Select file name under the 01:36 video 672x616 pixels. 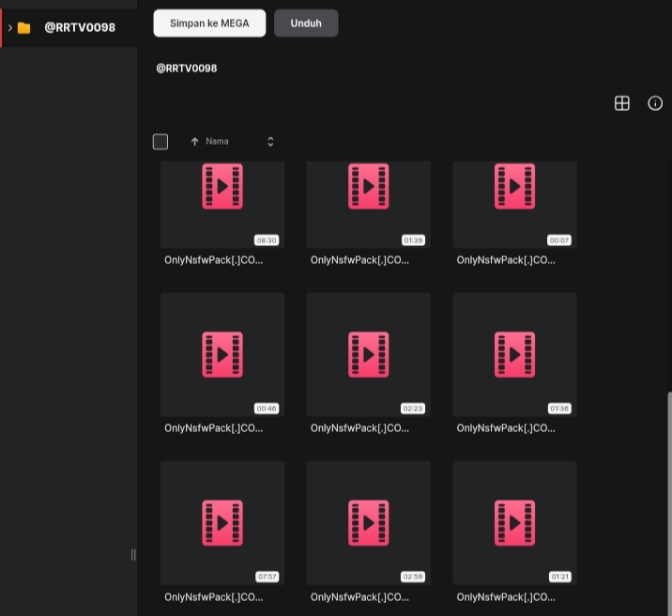click(506, 428)
